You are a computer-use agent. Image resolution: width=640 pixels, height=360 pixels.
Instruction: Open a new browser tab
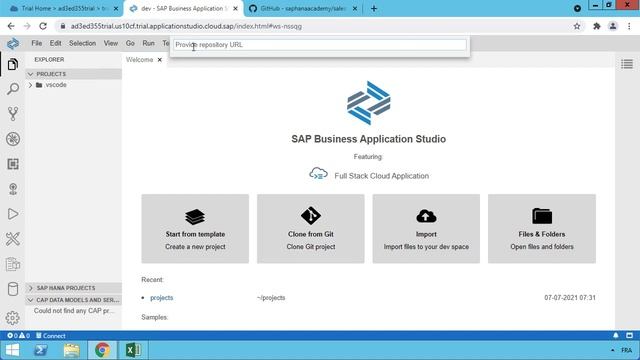[x=374, y=8]
